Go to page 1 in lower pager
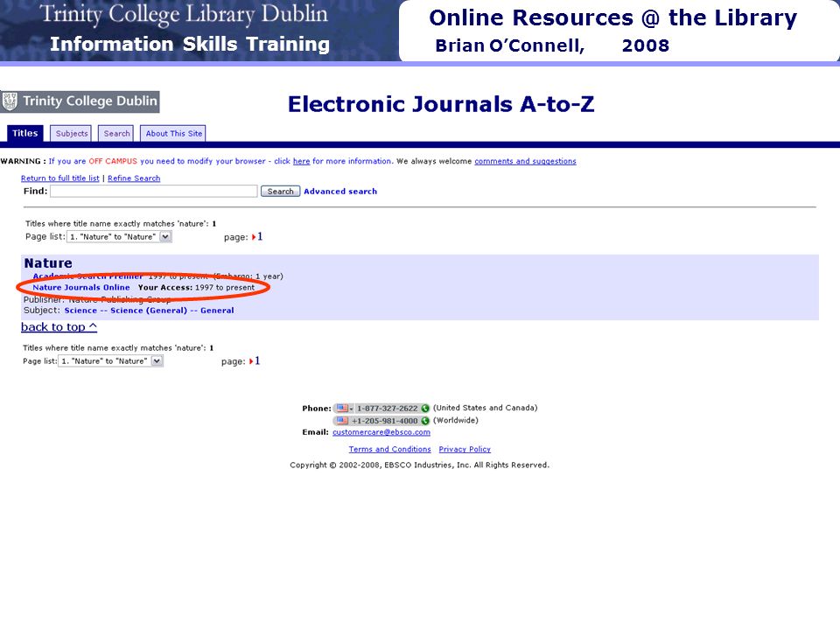Screen dimensions: 840x630 [257, 361]
